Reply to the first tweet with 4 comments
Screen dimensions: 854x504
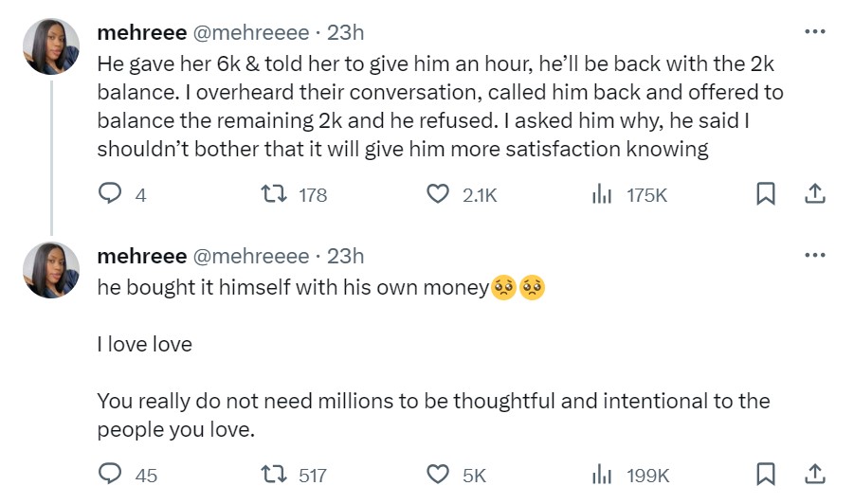[111, 194]
